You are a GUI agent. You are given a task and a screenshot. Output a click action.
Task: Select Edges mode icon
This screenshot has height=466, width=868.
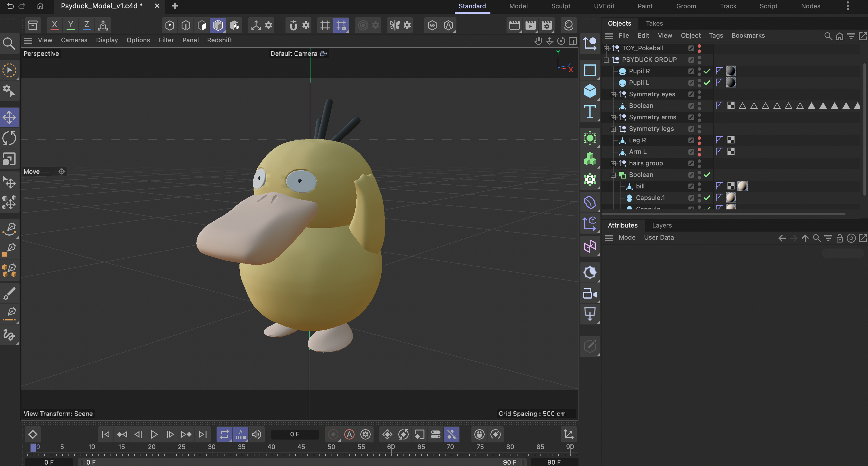186,25
